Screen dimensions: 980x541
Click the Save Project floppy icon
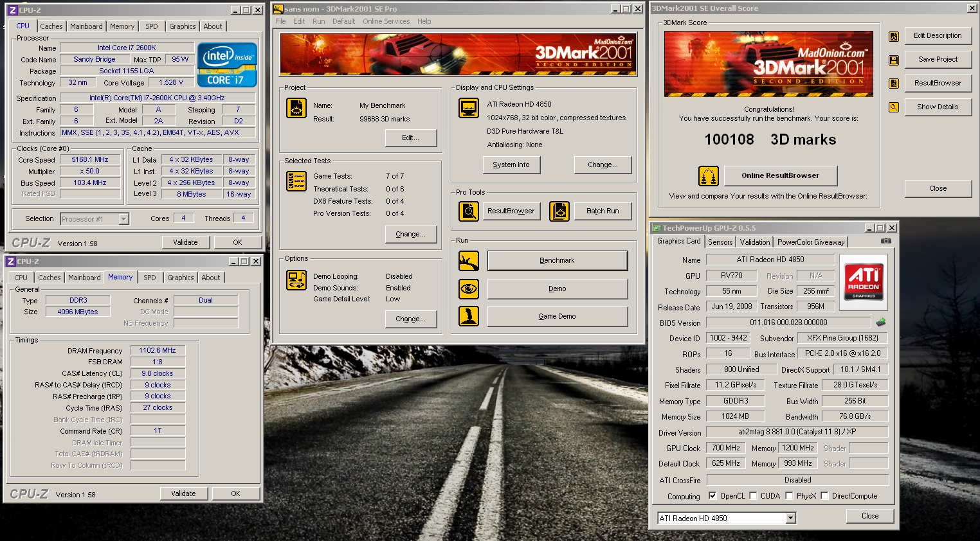894,60
